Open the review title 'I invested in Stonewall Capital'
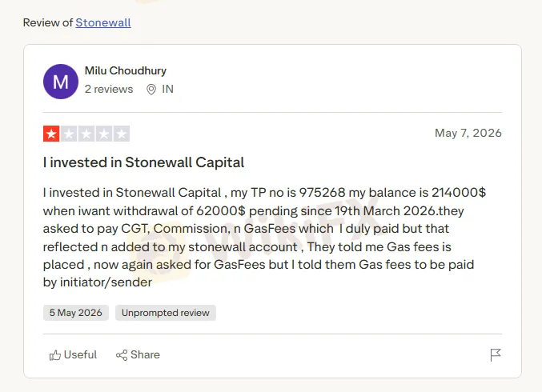This screenshot has height=392, width=542. [143, 162]
